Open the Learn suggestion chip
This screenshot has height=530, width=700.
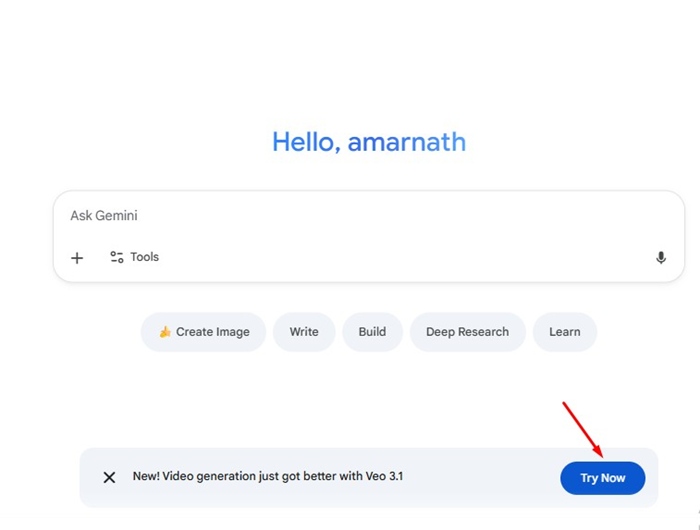tap(564, 332)
